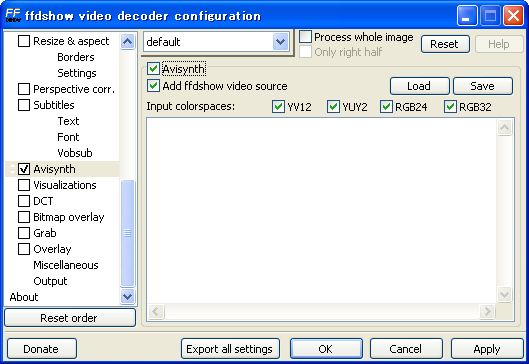Click script area scroll left arrow
The image size is (529, 364).
[x=156, y=311]
